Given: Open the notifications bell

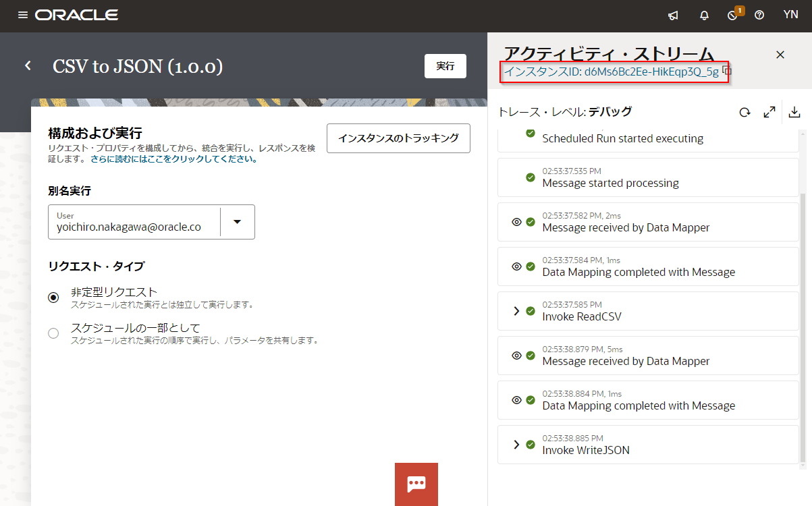Looking at the screenshot, I should tap(704, 16).
